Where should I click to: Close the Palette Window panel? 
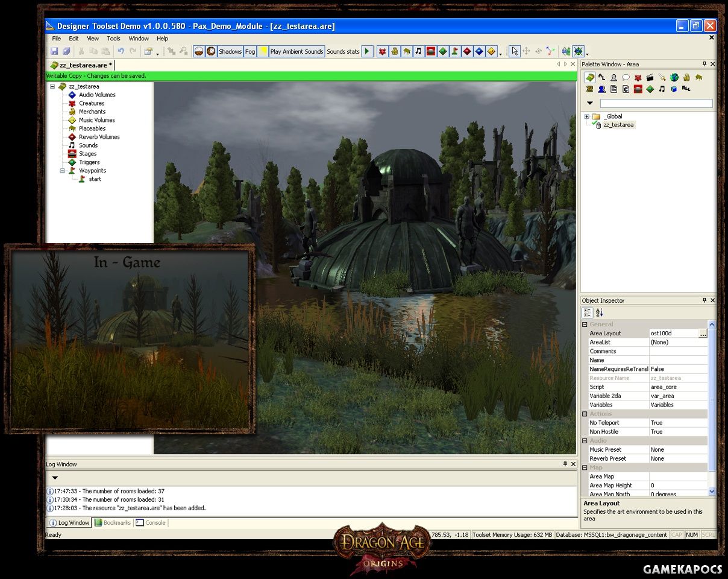[x=713, y=64]
